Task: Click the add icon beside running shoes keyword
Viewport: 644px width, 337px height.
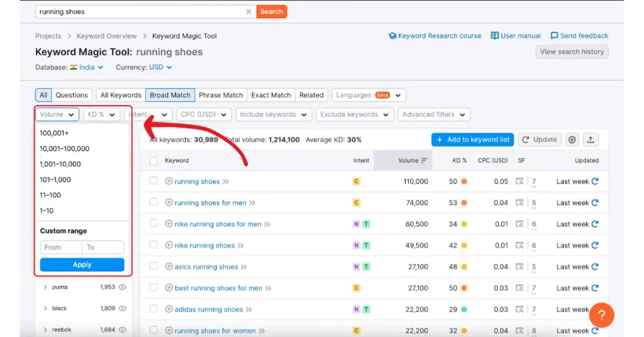Action: 169,181
